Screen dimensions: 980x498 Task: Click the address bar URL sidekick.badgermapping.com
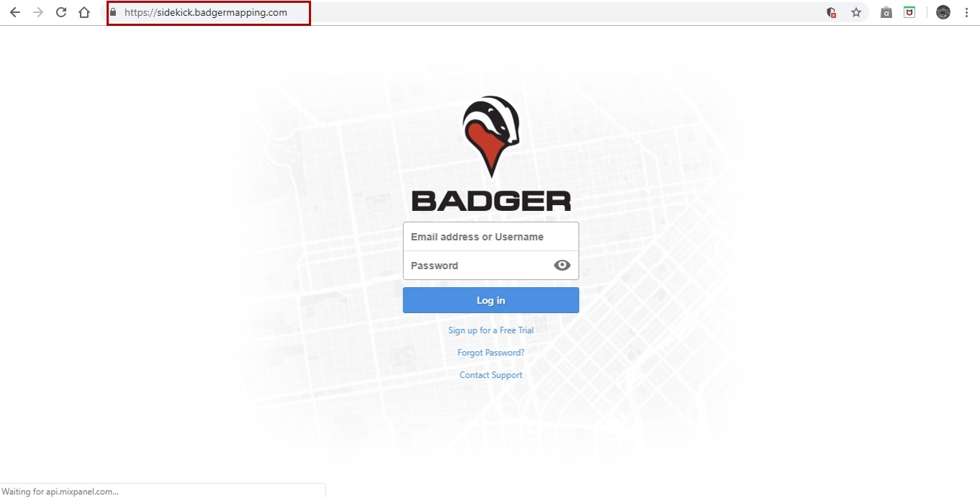[205, 12]
